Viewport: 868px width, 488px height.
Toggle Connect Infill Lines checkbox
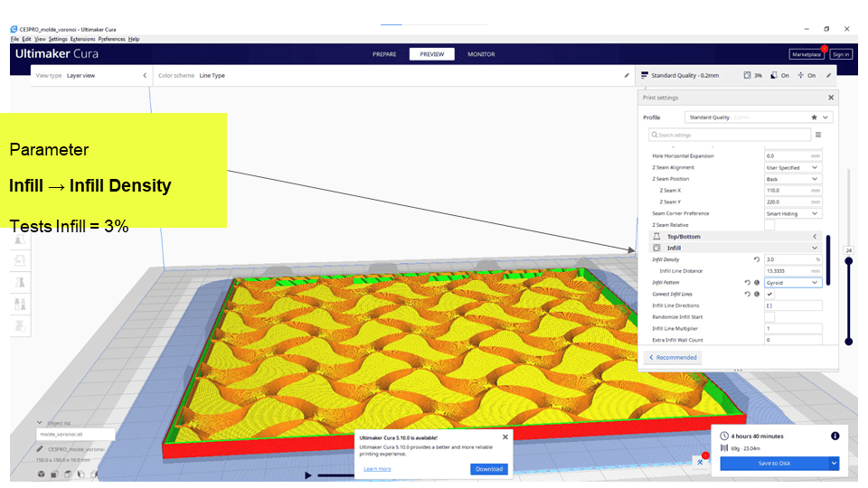[769, 294]
